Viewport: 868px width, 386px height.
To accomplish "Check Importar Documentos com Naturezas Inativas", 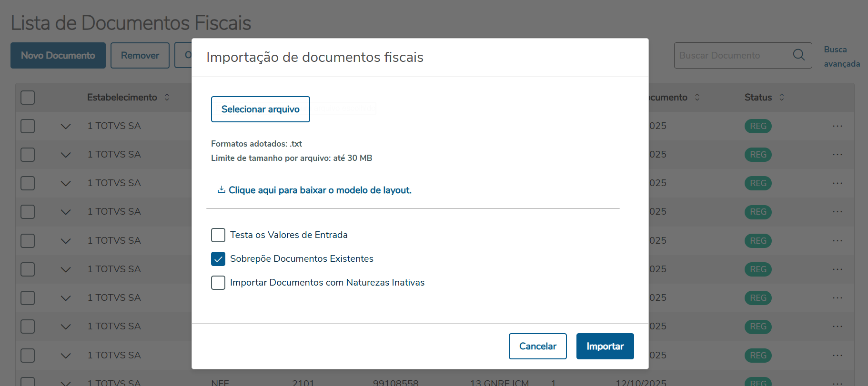I will coord(218,283).
